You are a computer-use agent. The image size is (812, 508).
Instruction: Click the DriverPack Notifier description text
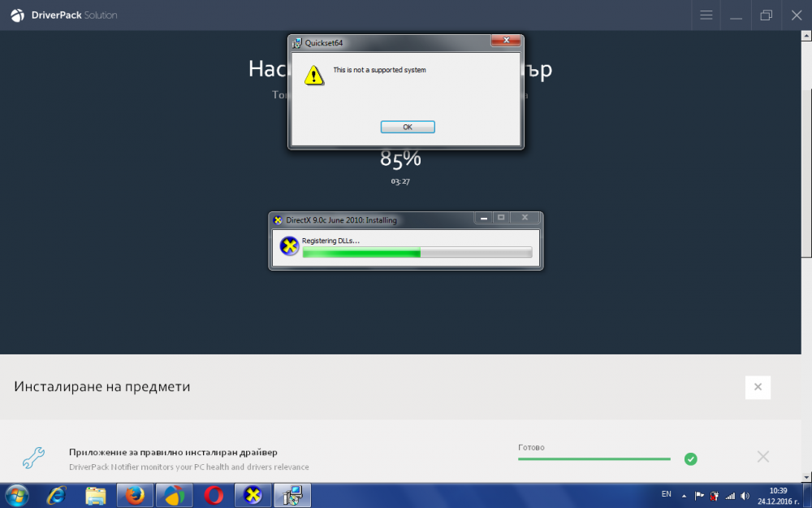tap(189, 467)
